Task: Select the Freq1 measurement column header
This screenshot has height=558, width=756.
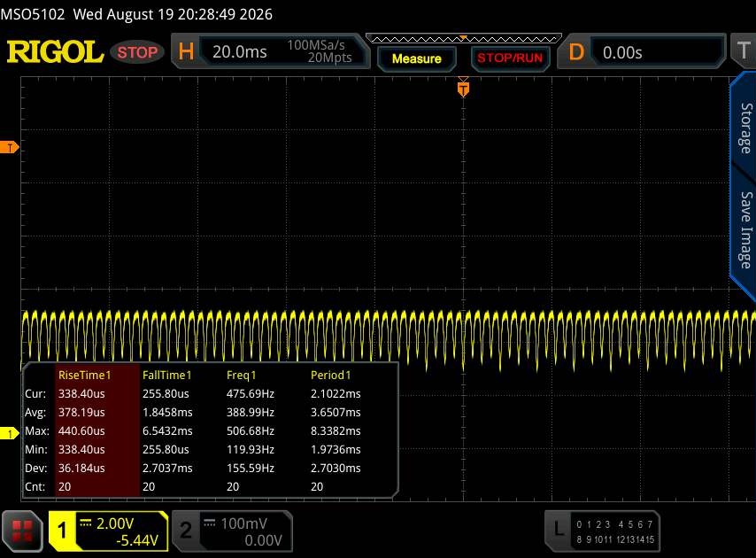Action: pyautogui.click(x=241, y=376)
